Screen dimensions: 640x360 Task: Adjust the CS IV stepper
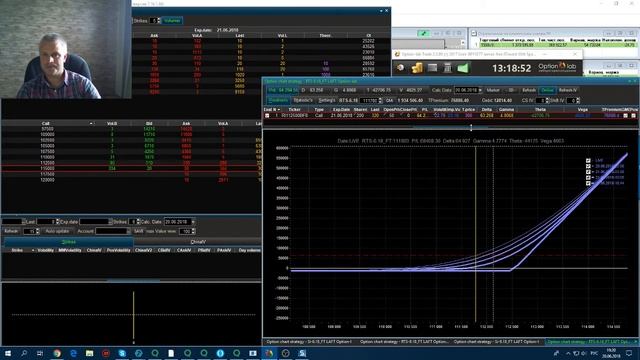coord(547,100)
